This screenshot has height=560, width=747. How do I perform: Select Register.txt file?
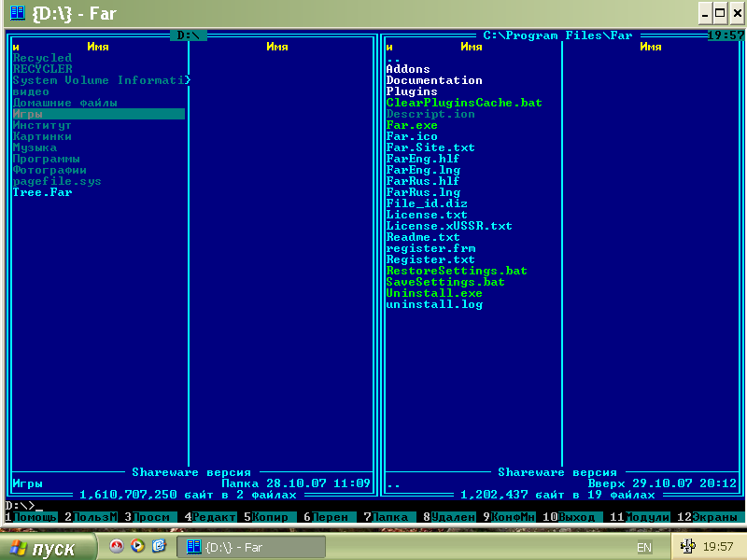pos(430,259)
